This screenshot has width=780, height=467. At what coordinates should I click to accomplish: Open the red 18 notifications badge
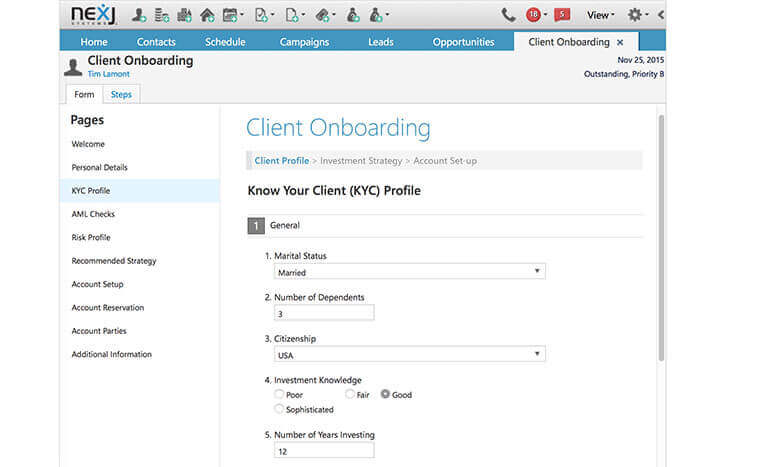pos(533,14)
